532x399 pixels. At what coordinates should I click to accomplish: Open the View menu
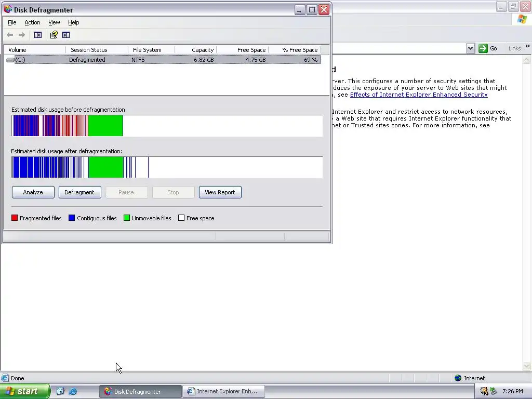[x=54, y=22]
